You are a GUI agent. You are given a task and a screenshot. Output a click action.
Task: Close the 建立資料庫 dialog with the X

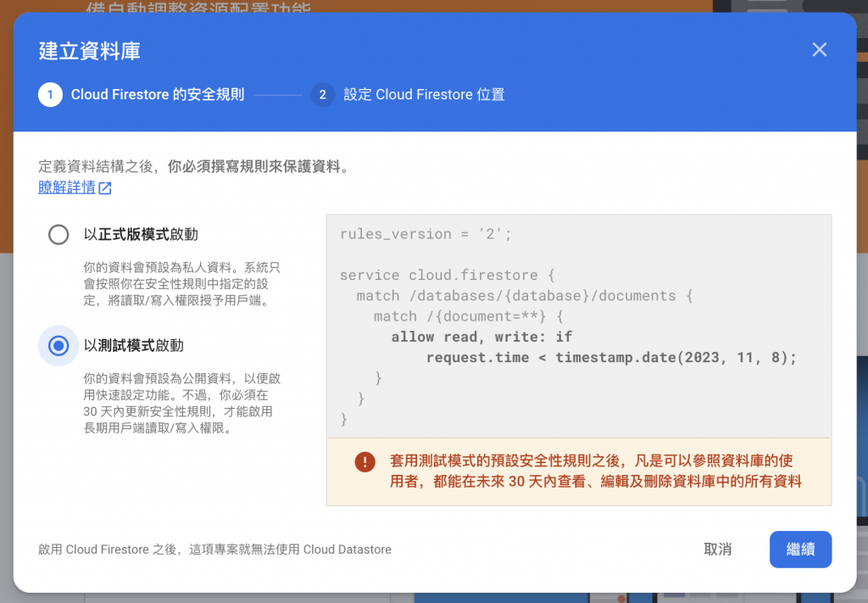tap(820, 50)
